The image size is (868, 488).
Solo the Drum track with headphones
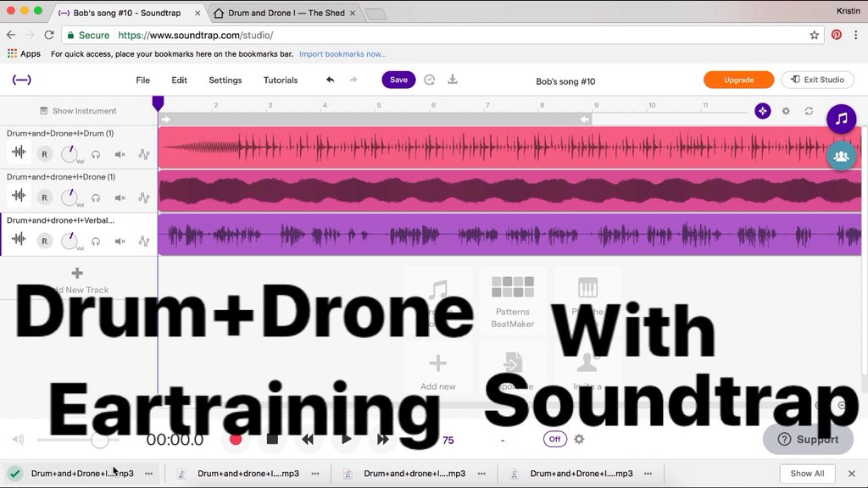click(x=96, y=154)
